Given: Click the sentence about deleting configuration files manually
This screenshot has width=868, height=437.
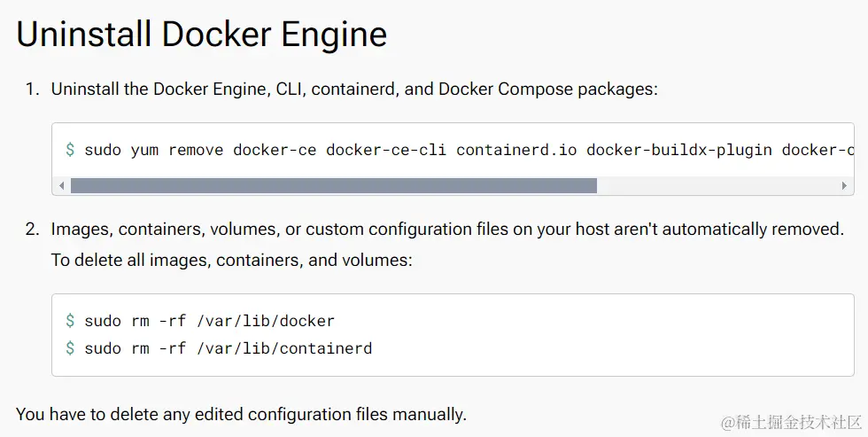Looking at the screenshot, I should (241, 414).
